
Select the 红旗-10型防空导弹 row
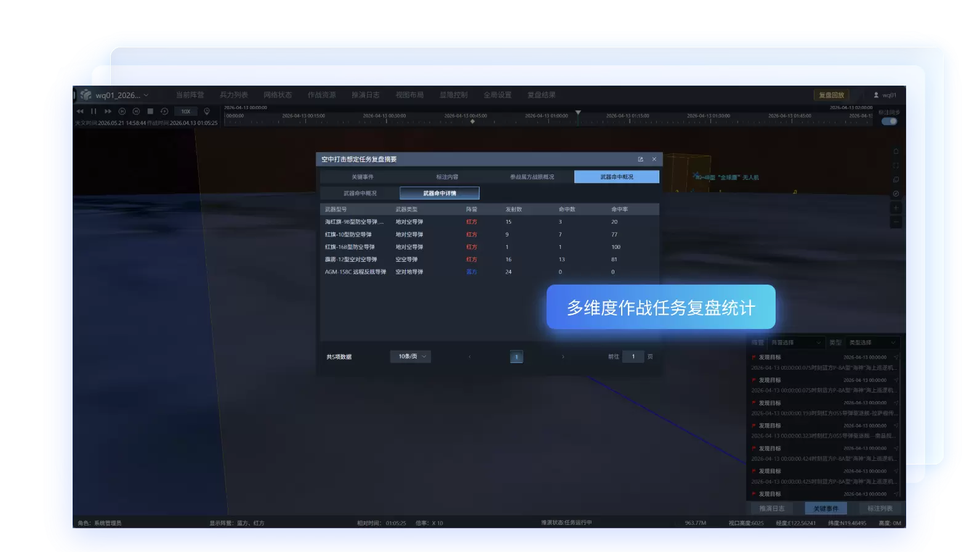[x=490, y=235]
